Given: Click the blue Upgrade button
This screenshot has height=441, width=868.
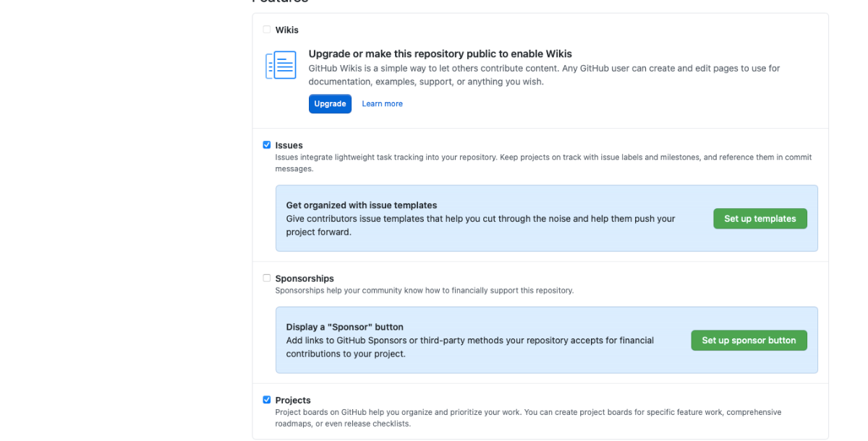Looking at the screenshot, I should pyautogui.click(x=330, y=103).
